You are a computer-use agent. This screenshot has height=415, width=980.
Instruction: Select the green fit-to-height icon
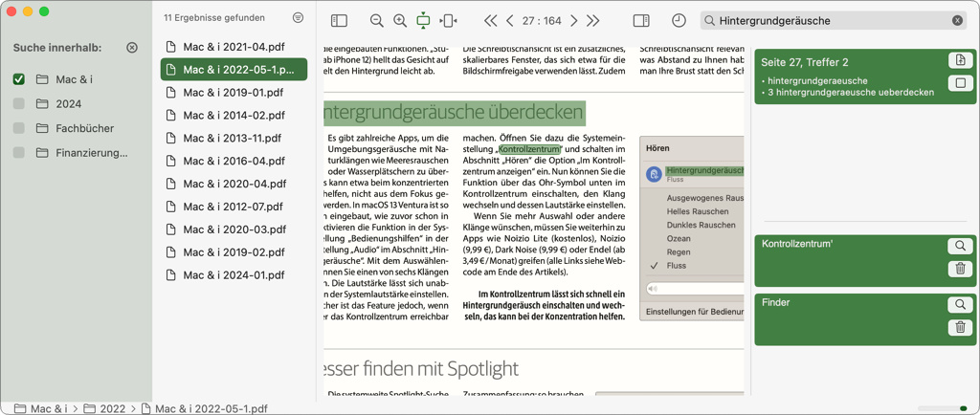click(x=423, y=20)
